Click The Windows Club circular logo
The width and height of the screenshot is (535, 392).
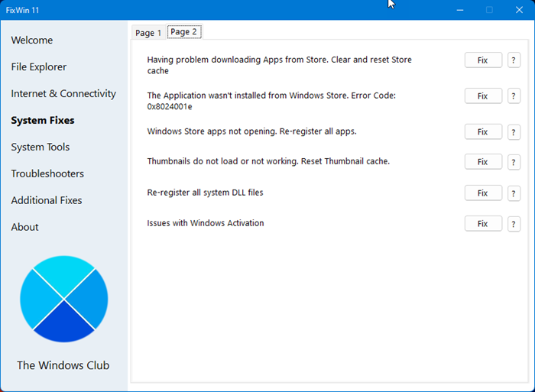(63, 300)
